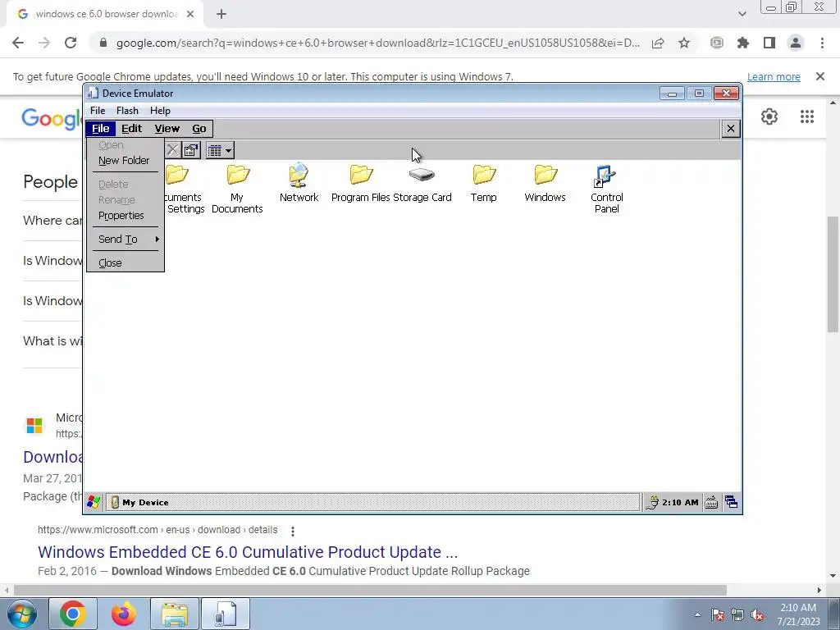Show hidden tray icons arrow
This screenshot has height=630, width=840.
click(697, 614)
